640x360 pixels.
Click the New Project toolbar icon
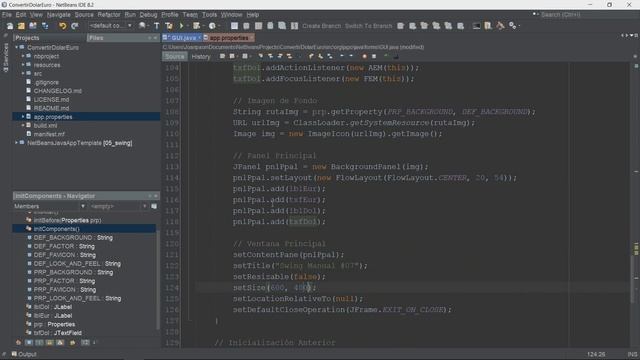pos(21,26)
